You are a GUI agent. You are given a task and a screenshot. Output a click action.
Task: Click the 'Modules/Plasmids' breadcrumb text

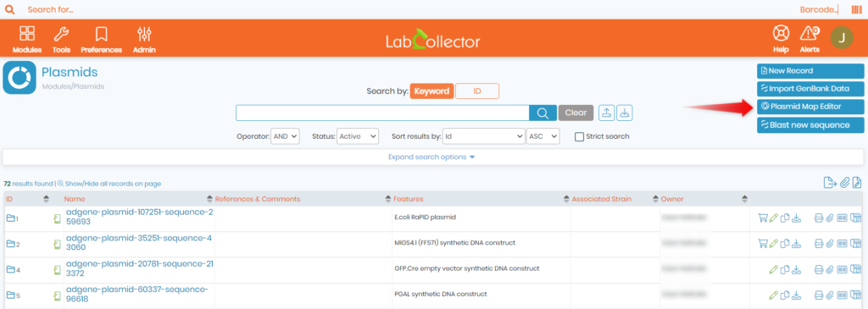point(73,86)
